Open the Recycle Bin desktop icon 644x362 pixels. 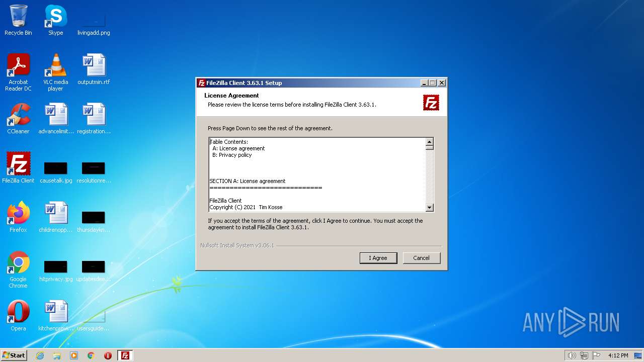[18, 20]
